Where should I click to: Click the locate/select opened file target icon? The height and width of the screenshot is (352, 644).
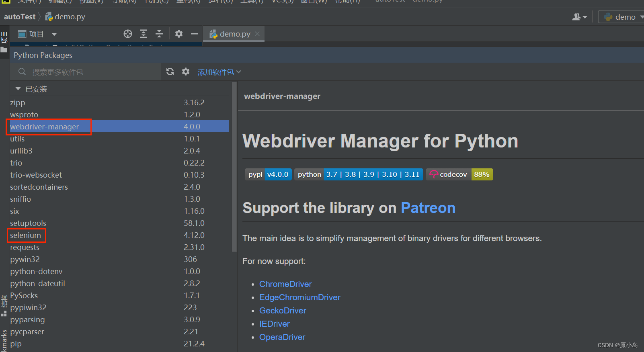(x=128, y=34)
